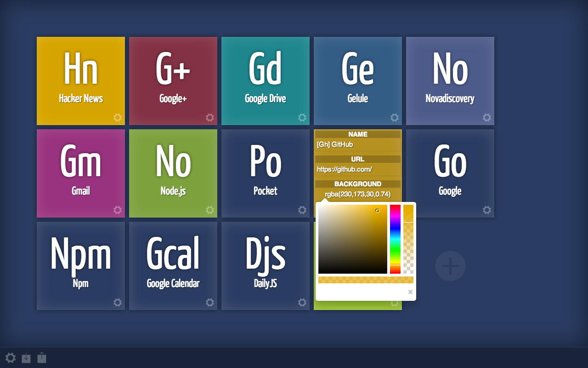
Task: Click gear icon on Pocket tile
Action: pos(302,210)
